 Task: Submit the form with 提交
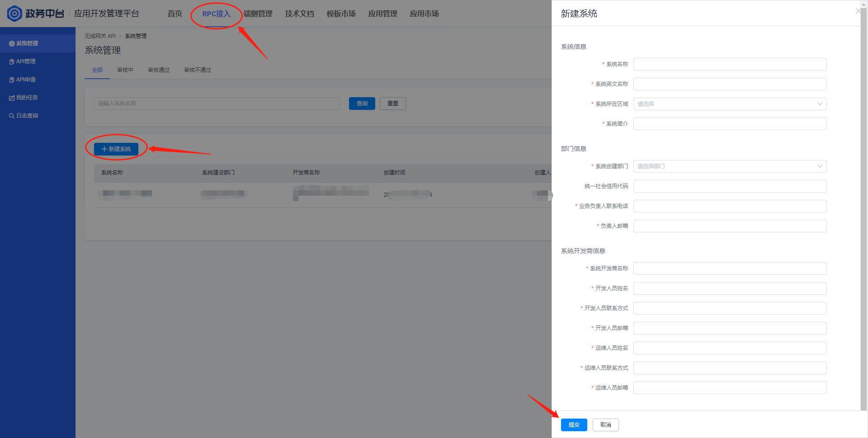574,425
